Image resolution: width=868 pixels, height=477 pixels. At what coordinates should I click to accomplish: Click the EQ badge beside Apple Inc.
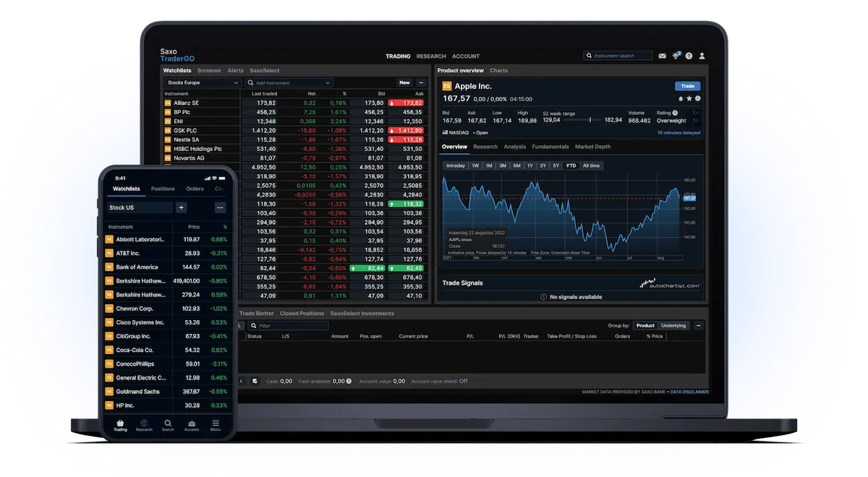tap(446, 86)
